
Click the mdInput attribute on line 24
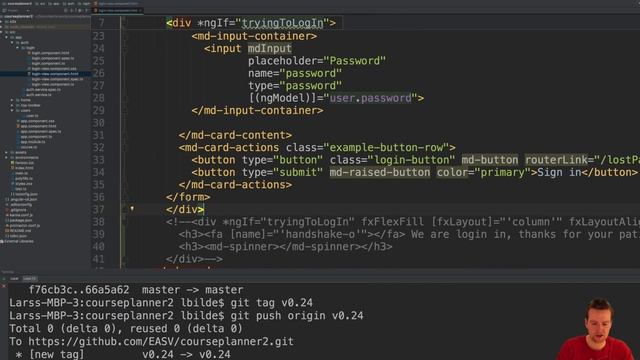click(x=270, y=49)
